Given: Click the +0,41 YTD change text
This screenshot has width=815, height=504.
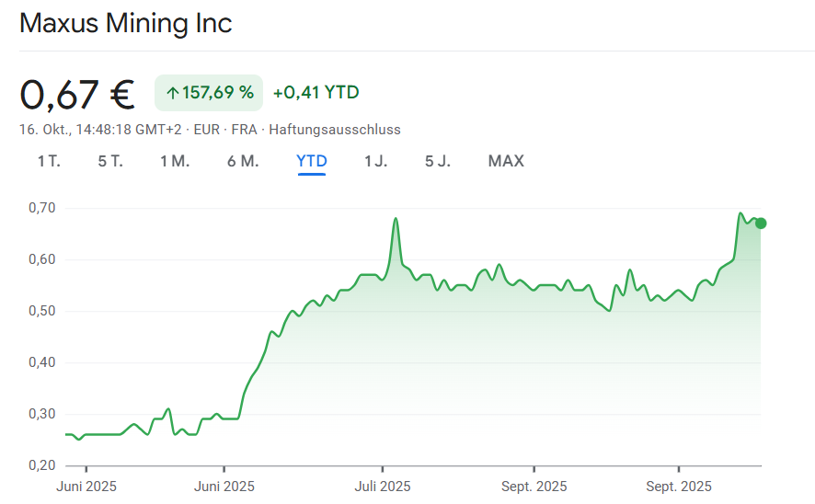Looking at the screenshot, I should click(316, 93).
